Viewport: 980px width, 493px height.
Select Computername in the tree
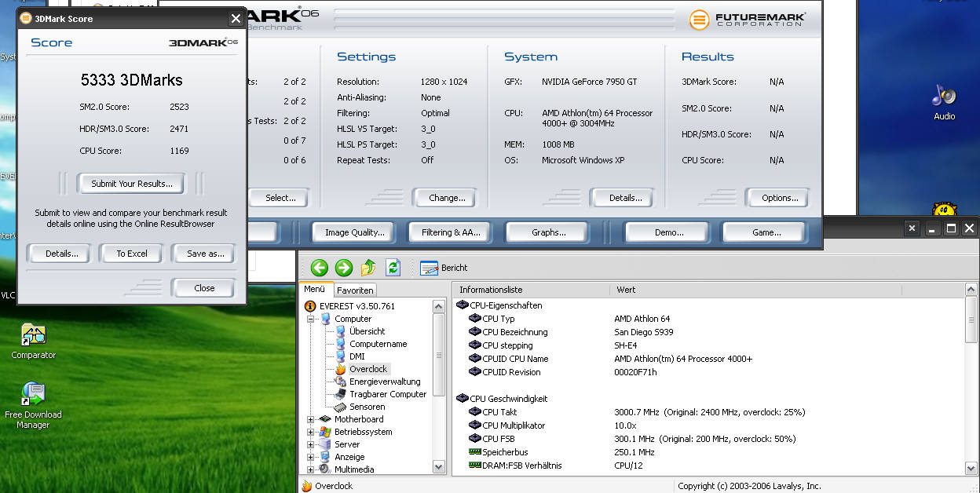(x=378, y=344)
